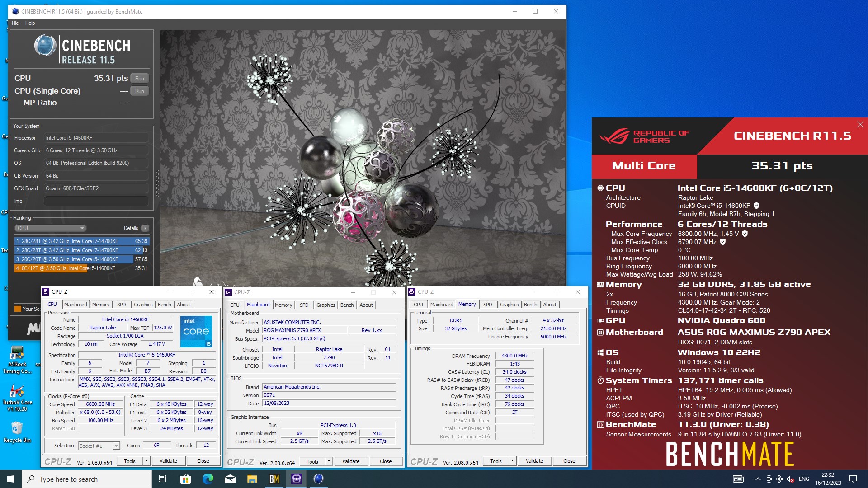868x488 pixels.
Task: Click the CPU-Z icon in first window title
Action: (x=46, y=292)
